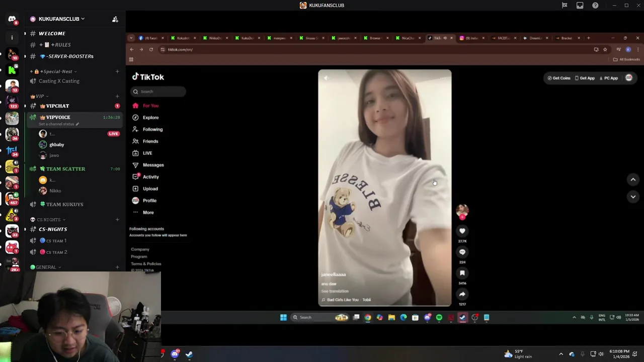This screenshot has height=362, width=644.
Task: Open Spotify from the streamed taskbar
Action: pos(439,317)
